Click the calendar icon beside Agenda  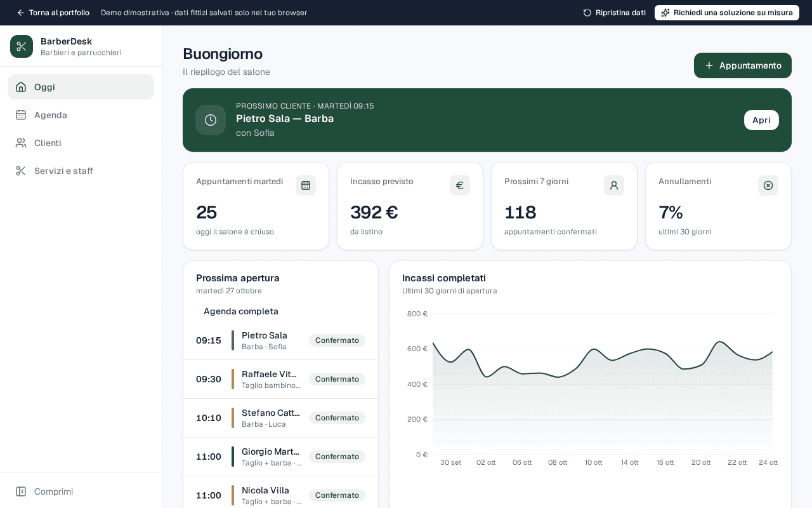pyautogui.click(x=21, y=115)
